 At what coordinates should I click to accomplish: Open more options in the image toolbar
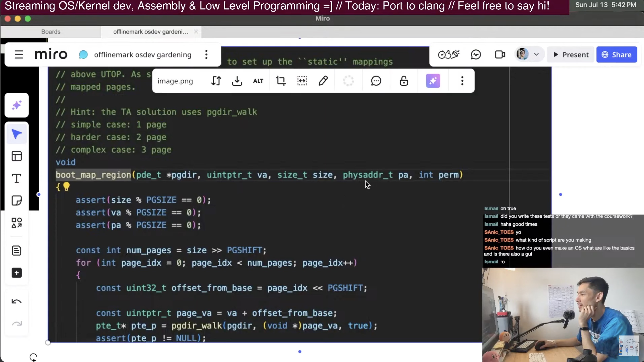[462, 81]
